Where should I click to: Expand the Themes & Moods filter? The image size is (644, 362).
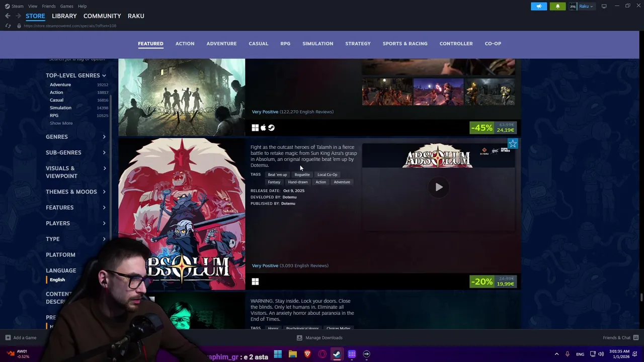coord(76,192)
